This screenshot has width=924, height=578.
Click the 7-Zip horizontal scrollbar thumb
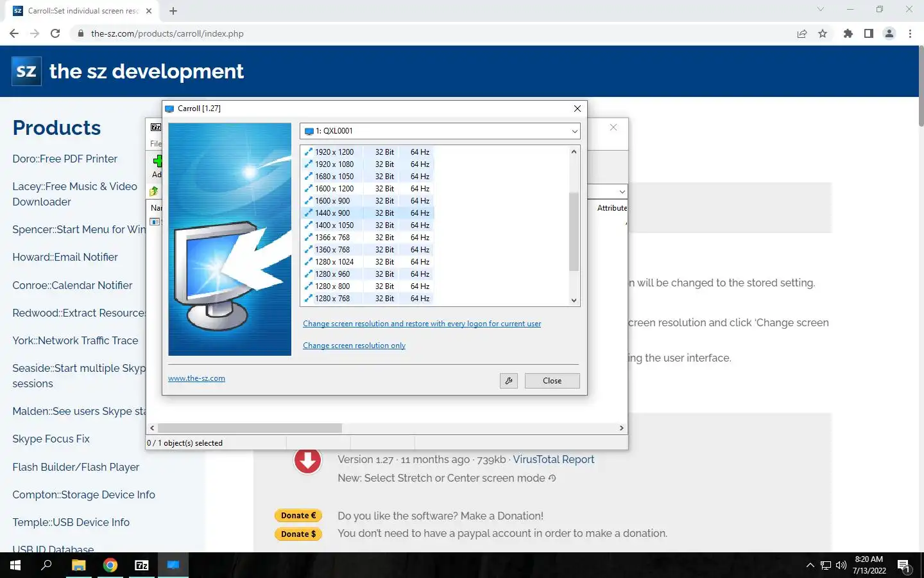pos(250,428)
